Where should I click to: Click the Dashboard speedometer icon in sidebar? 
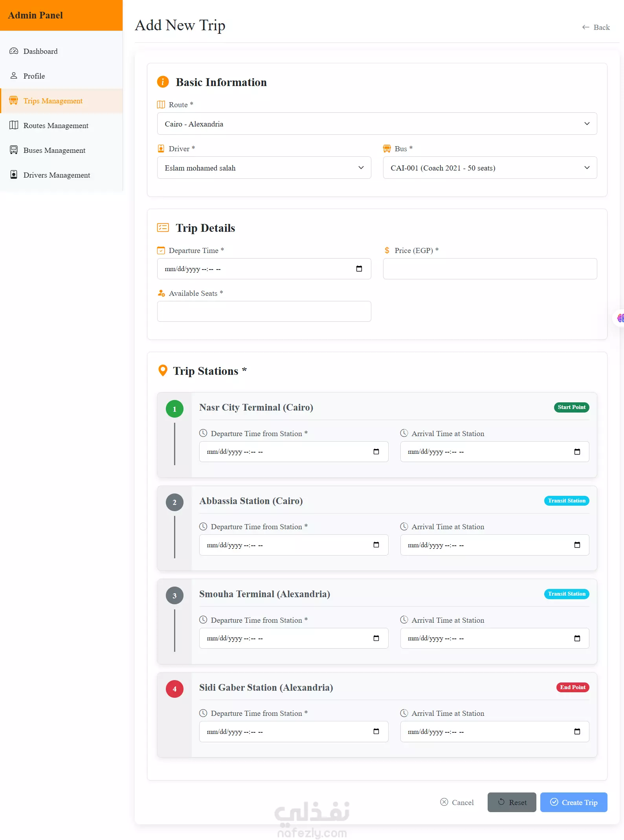point(14,51)
